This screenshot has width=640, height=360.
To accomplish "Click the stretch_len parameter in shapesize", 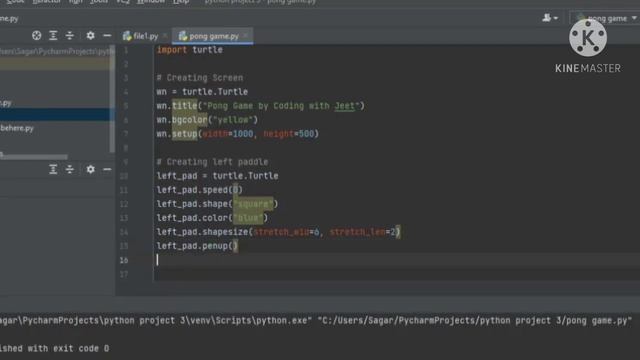I will (x=357, y=232).
